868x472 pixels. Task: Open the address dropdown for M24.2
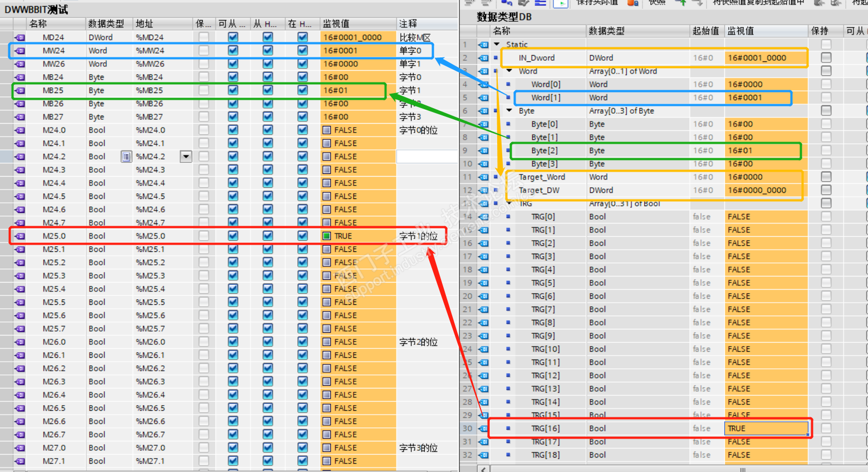186,157
